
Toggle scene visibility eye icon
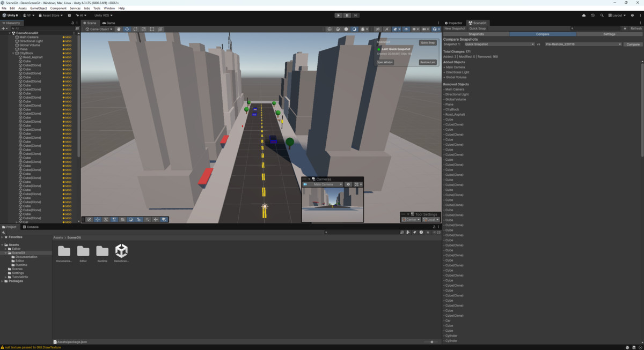[x=406, y=29]
